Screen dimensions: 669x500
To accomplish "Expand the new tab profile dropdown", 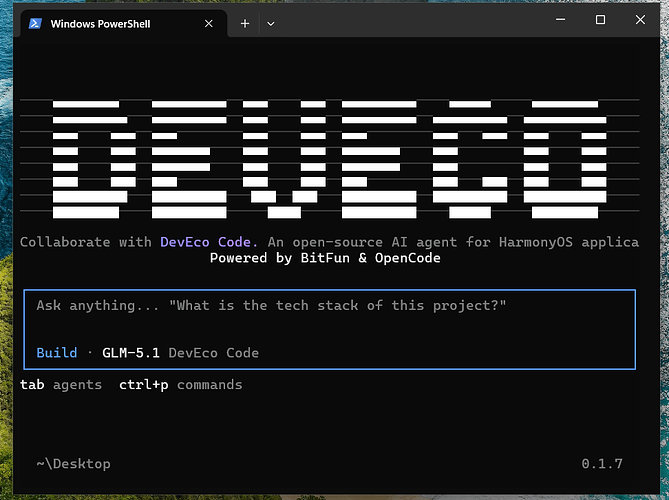I will click(271, 24).
